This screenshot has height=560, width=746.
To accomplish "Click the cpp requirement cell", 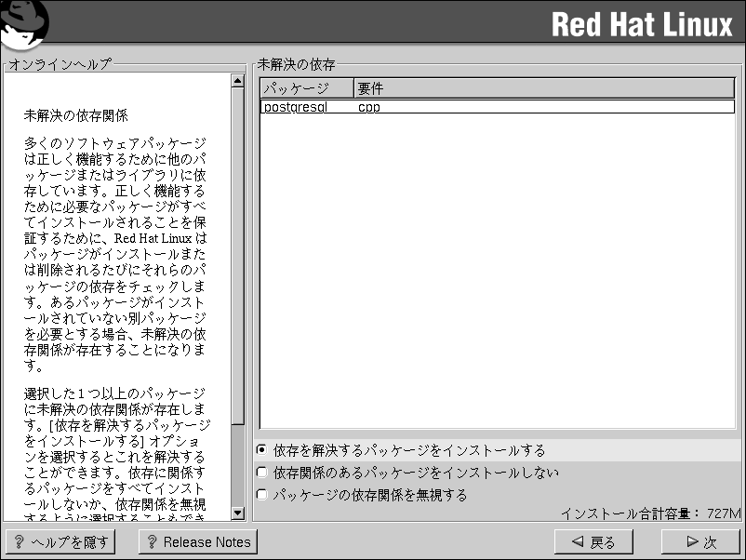I will (x=369, y=107).
